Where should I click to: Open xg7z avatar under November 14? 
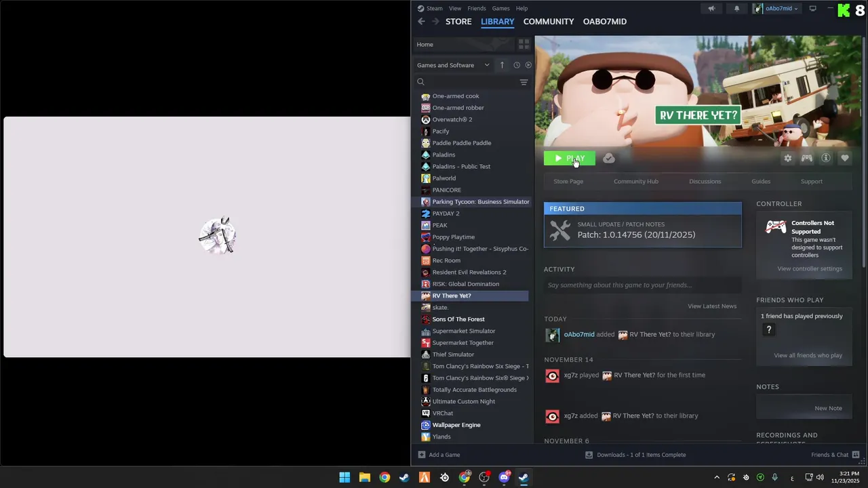553,376
